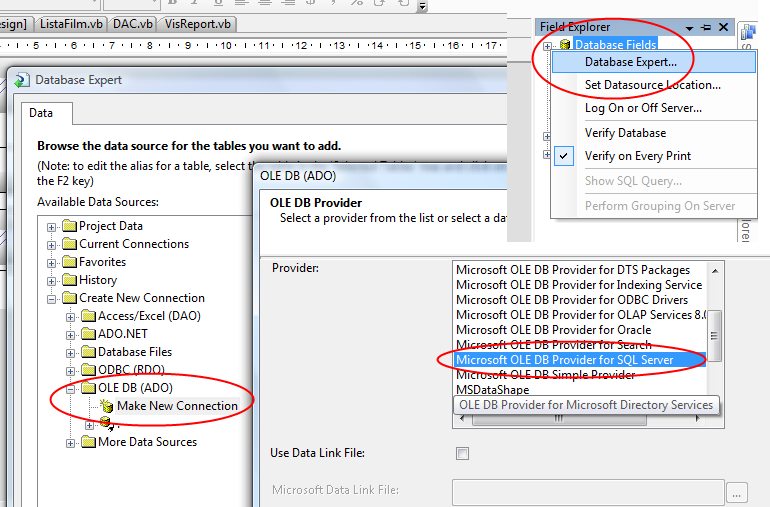Toggle Verify on Every Print option
Viewport: 770px width, 507px height.
click(637, 156)
